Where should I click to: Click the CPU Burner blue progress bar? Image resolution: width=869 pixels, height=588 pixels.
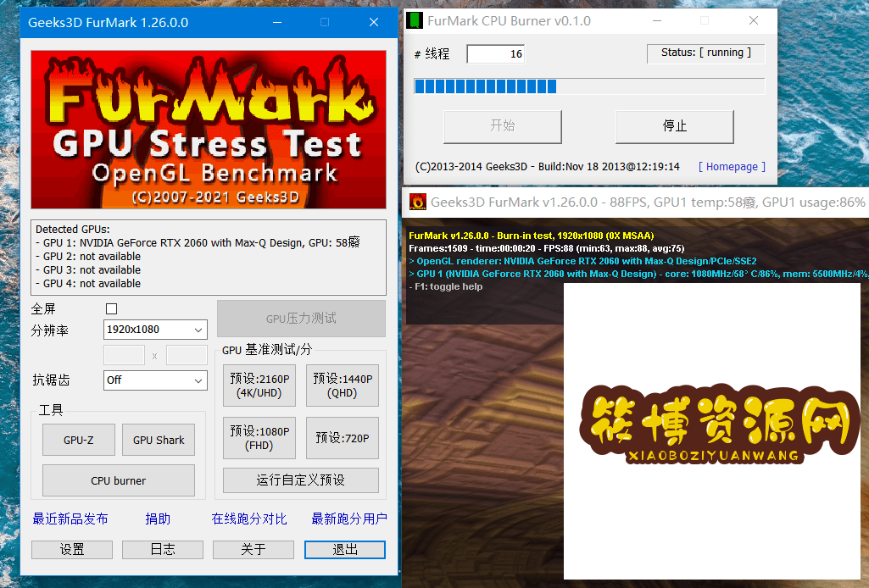coord(590,86)
